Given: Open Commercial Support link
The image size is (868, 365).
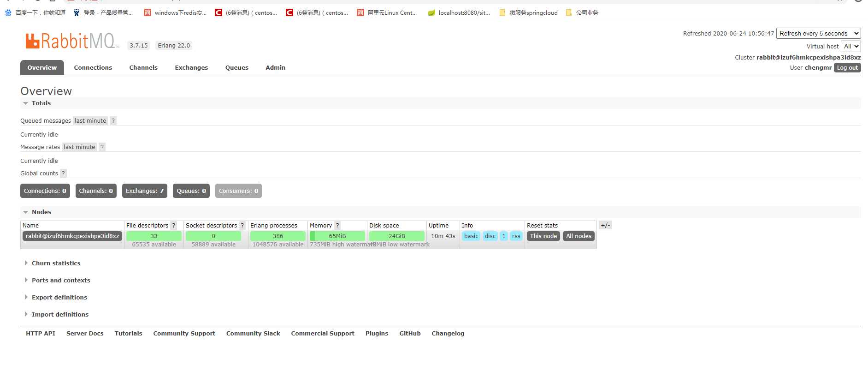Looking at the screenshot, I should (323, 334).
